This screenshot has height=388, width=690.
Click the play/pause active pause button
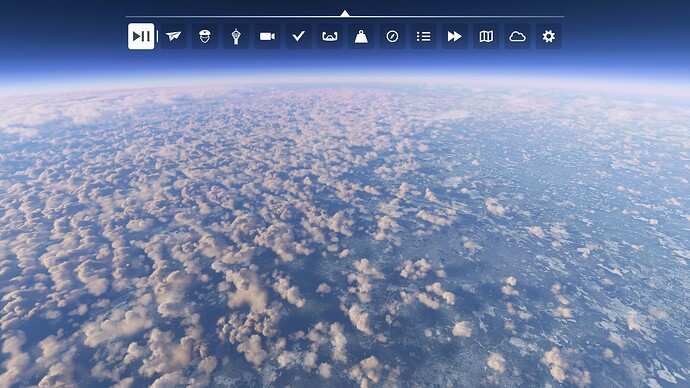click(x=141, y=36)
